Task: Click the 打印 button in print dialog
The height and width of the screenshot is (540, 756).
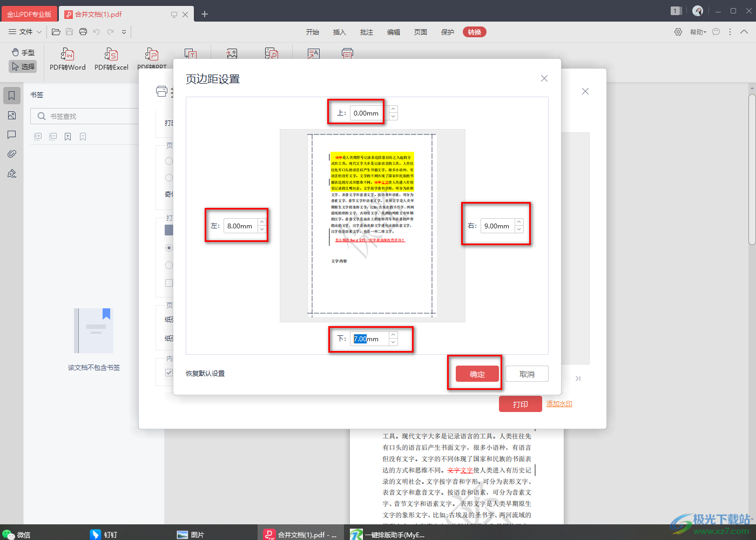Action: pyautogui.click(x=521, y=404)
